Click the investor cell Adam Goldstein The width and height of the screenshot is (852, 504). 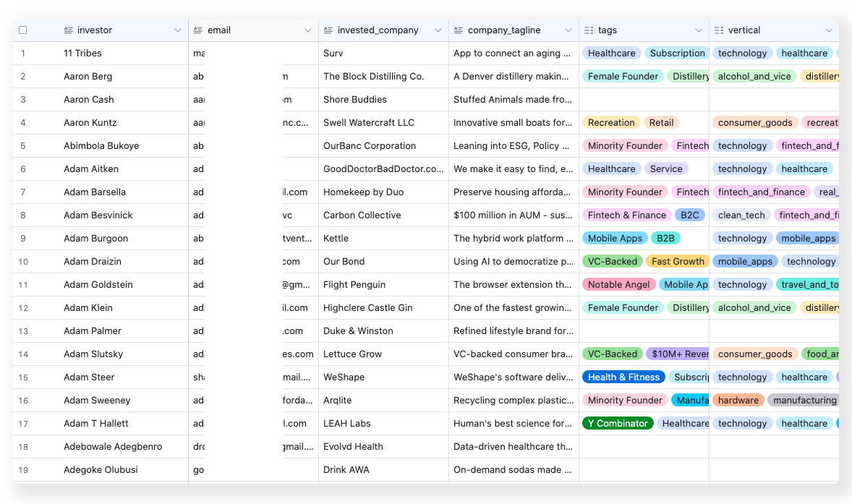(x=98, y=285)
